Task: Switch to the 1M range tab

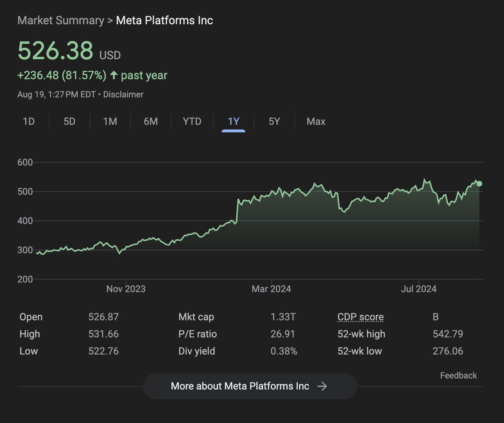Action: (110, 122)
